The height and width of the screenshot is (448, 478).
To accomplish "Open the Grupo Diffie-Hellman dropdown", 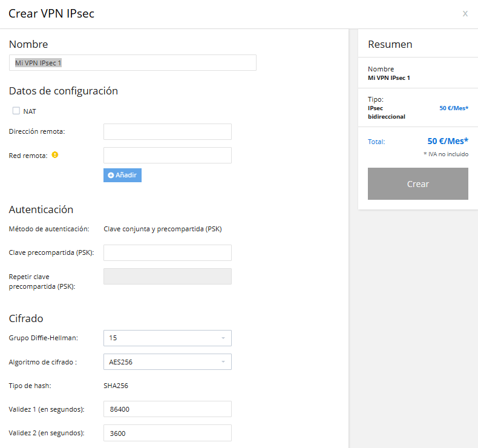I will pyautogui.click(x=168, y=338).
